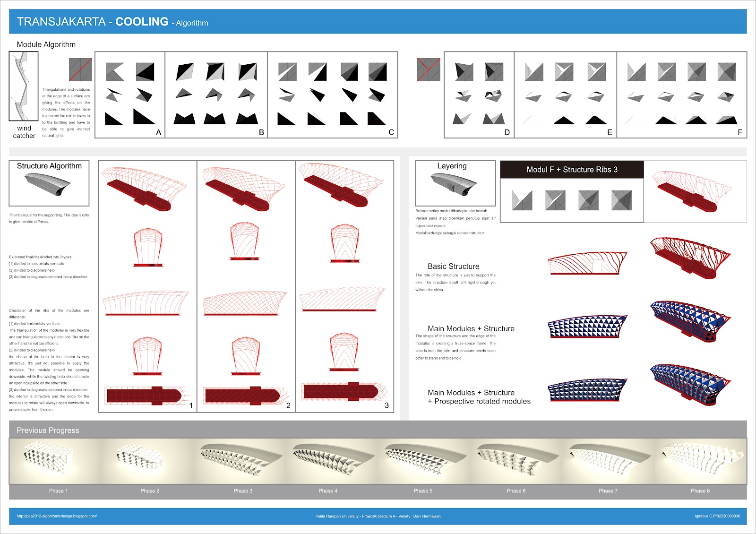Select the module panel letter 'C'
This screenshot has width=756, height=534.
point(391,132)
